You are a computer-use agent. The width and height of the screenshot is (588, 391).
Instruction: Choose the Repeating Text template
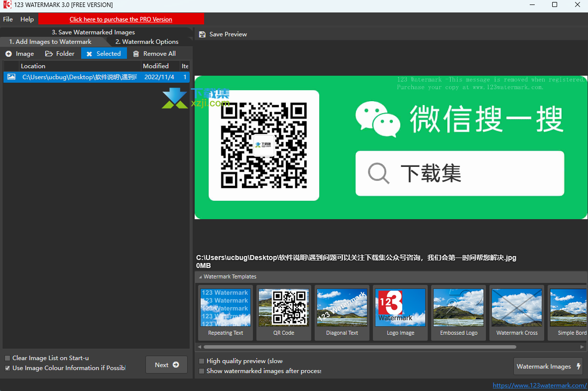(x=226, y=313)
